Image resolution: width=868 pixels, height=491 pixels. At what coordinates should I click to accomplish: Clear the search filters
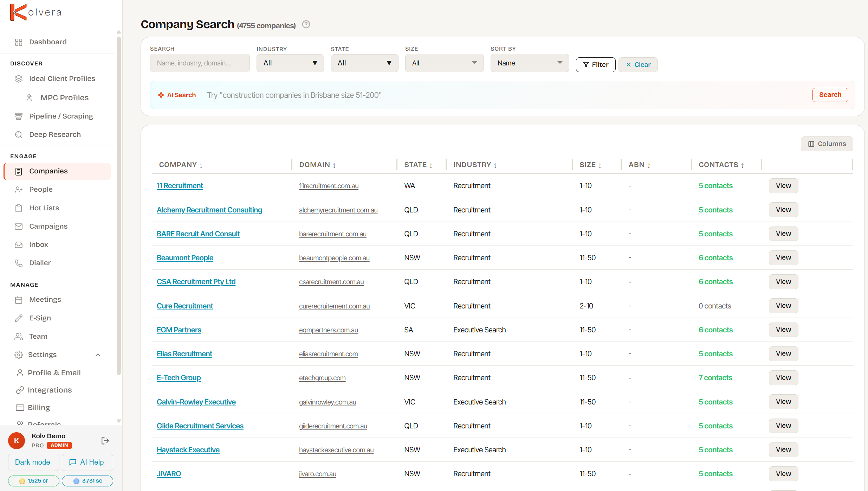638,65
